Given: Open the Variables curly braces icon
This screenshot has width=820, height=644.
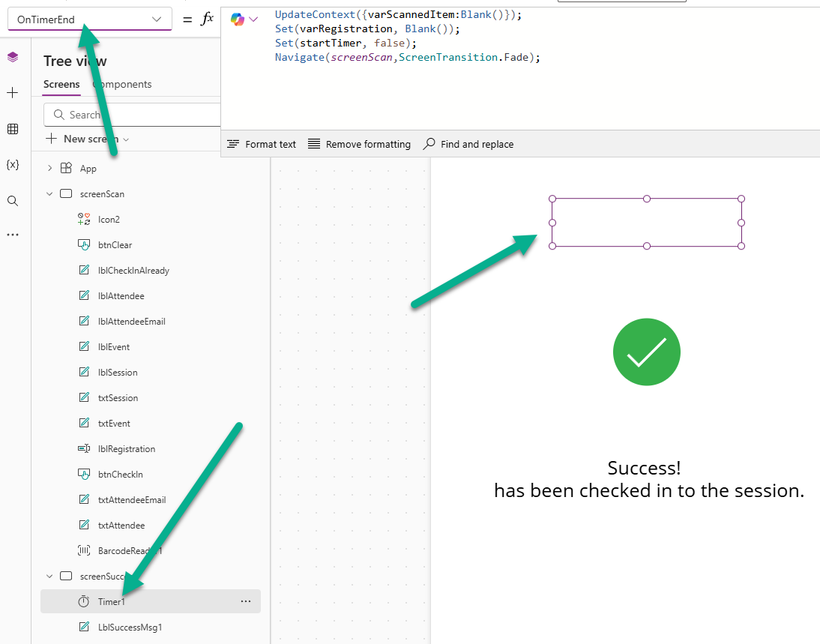Looking at the screenshot, I should click(x=13, y=165).
